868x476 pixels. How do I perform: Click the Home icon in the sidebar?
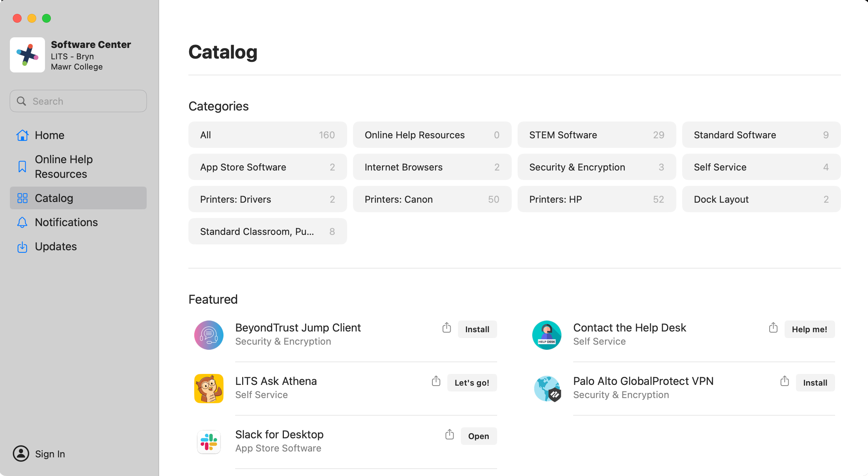click(x=22, y=135)
